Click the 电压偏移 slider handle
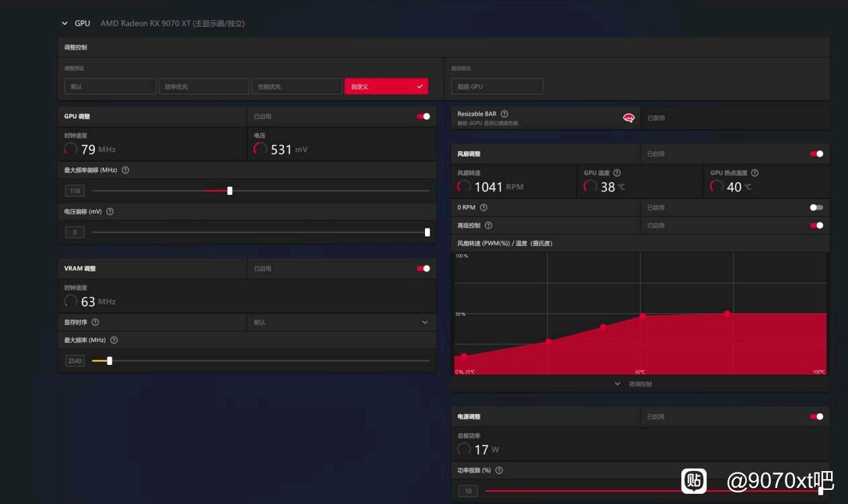 tap(428, 233)
